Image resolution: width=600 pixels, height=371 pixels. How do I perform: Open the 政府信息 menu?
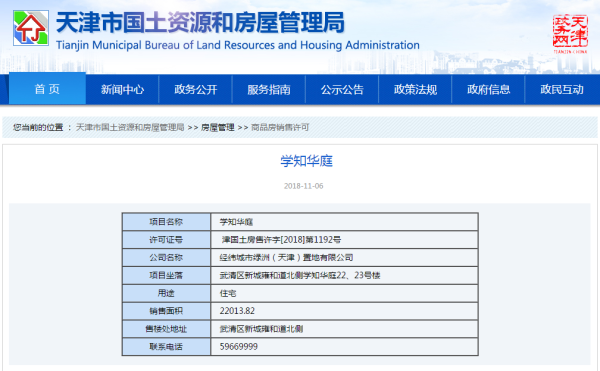coord(488,89)
